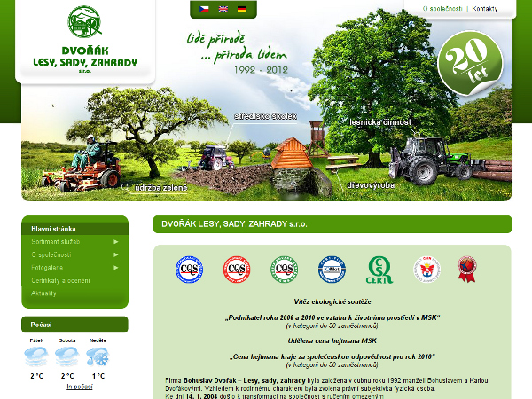Image resolution: width=532 pixels, height=399 pixels.
Task: Open O společnosti sidebar menu item
Action: click(51, 254)
